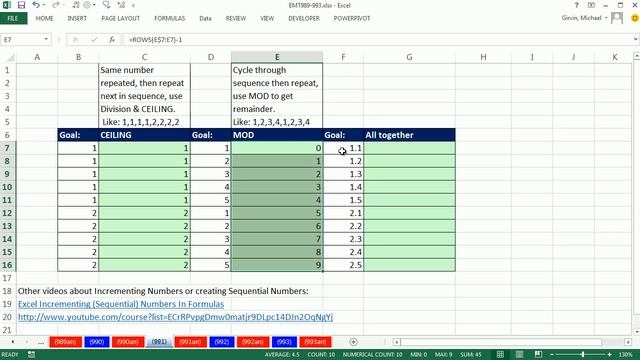Open the REVIEW ribbon tab
This screenshot has width=640, height=360.
tap(236, 18)
